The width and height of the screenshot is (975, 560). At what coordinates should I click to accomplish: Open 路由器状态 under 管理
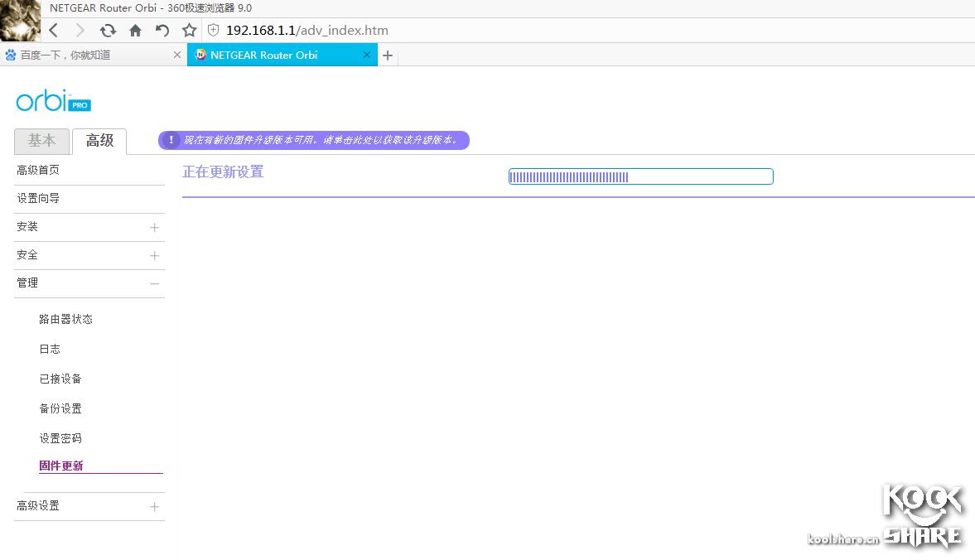(x=66, y=320)
